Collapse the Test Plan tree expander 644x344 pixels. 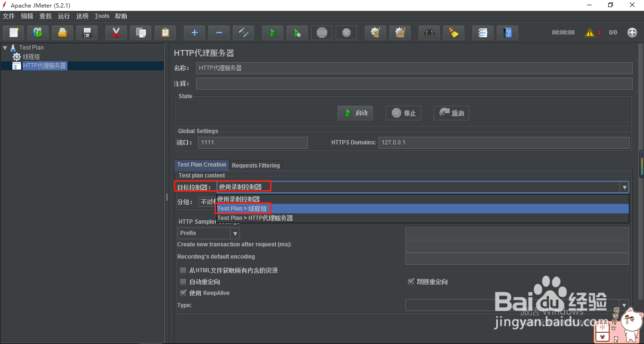[5, 48]
